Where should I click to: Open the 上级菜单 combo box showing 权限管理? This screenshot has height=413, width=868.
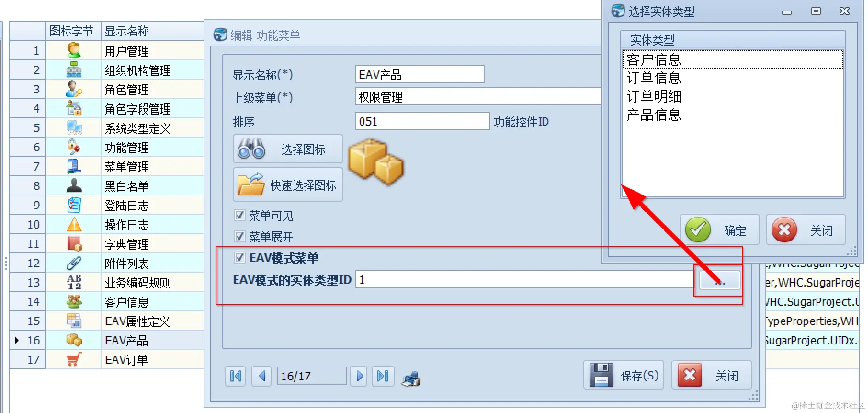[478, 97]
